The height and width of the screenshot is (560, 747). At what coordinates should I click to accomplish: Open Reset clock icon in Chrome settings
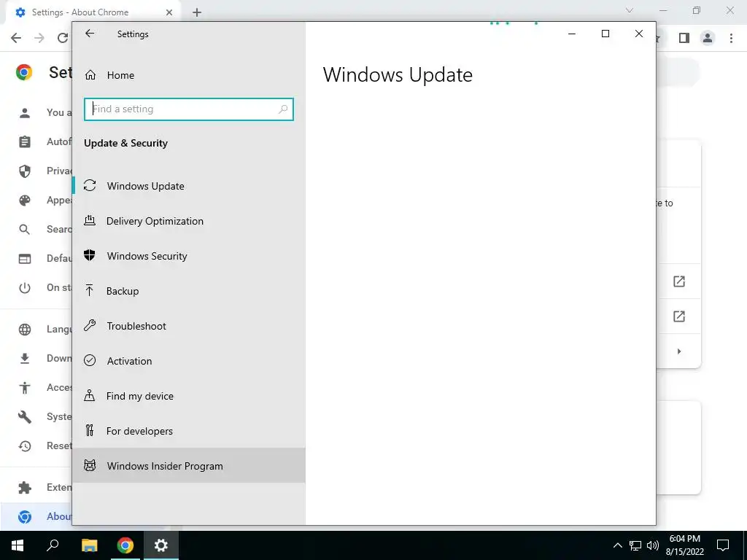25,446
